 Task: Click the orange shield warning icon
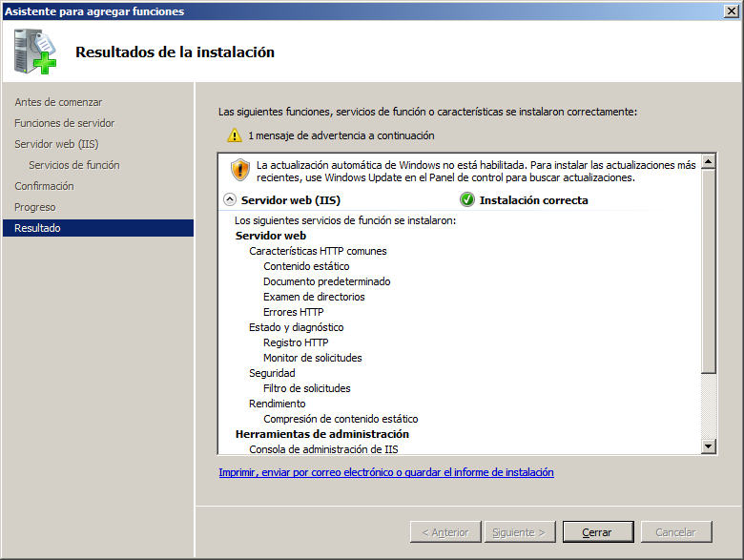click(x=240, y=170)
